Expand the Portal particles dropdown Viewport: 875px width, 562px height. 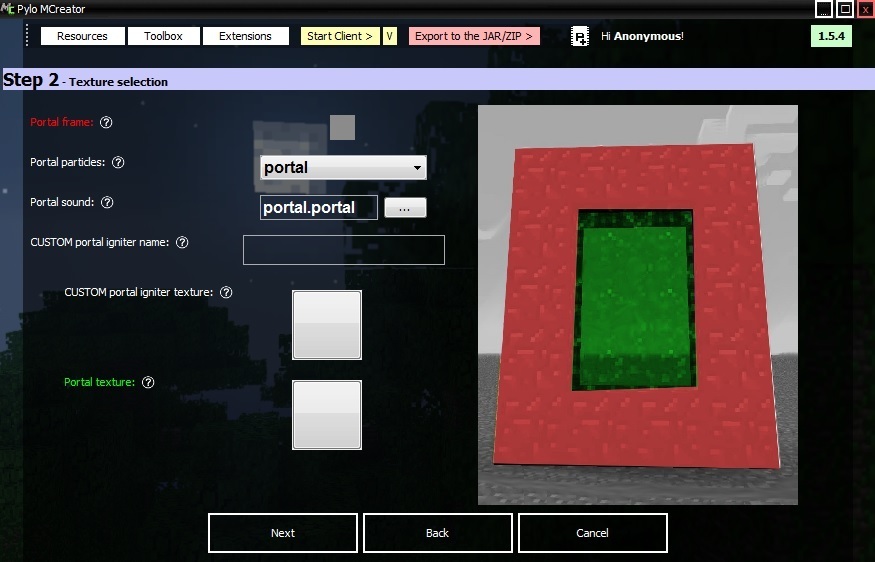click(416, 168)
